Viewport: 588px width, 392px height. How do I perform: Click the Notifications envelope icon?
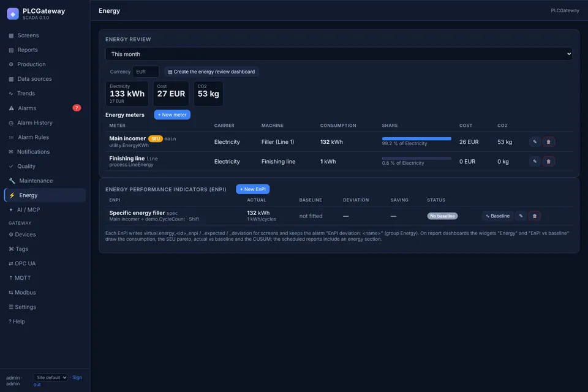[11, 152]
